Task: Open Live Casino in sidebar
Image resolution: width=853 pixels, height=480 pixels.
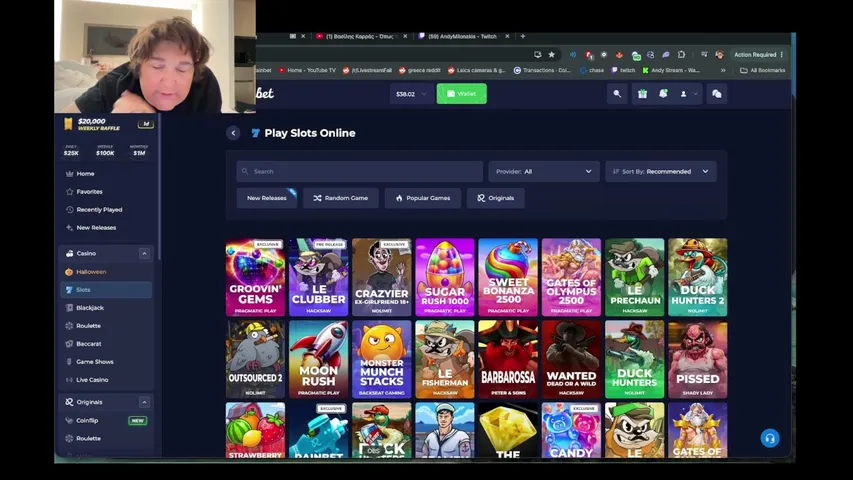Action: pyautogui.click(x=92, y=379)
